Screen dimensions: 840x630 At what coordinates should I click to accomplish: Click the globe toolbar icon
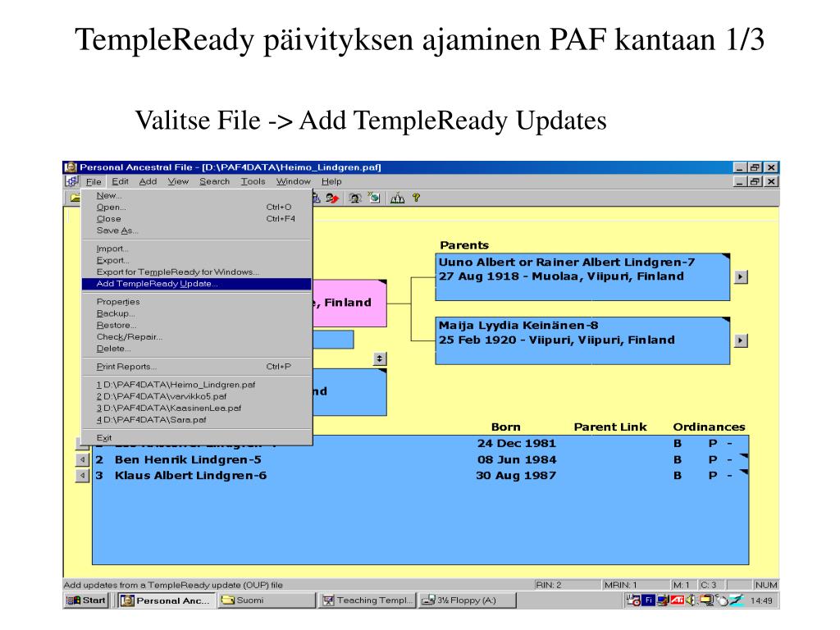click(x=374, y=199)
